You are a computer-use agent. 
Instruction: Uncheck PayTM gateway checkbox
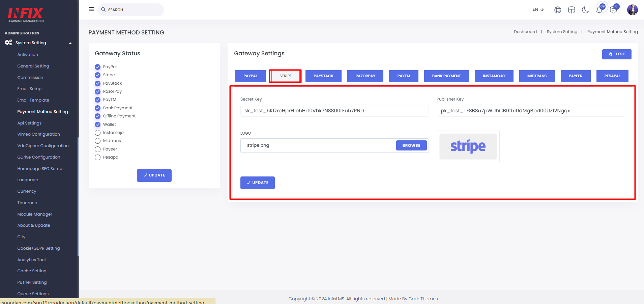coord(97,100)
